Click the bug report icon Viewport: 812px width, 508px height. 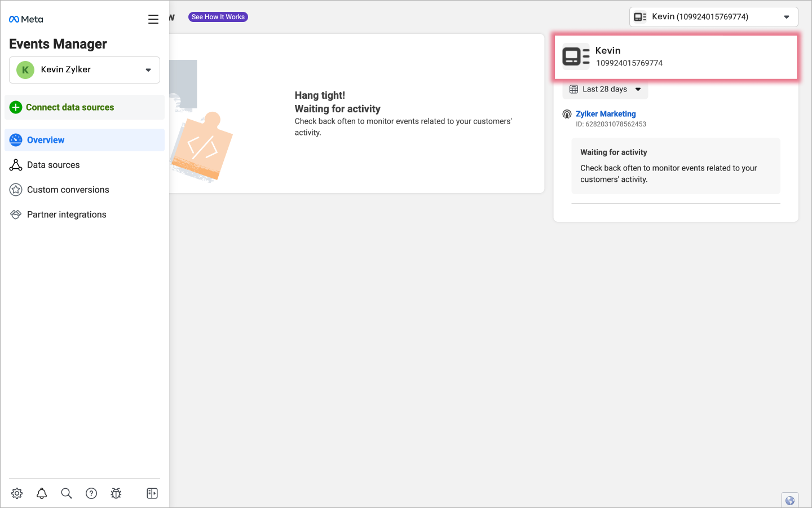pos(116,493)
